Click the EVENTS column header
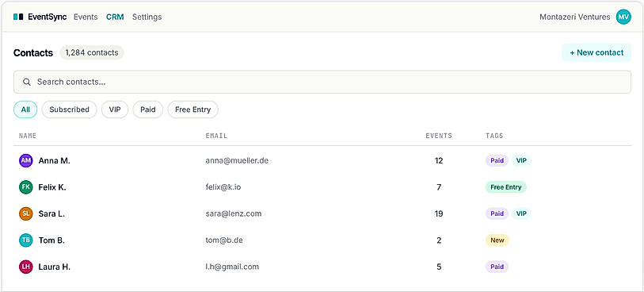The width and height of the screenshot is (644, 292). [x=439, y=136]
